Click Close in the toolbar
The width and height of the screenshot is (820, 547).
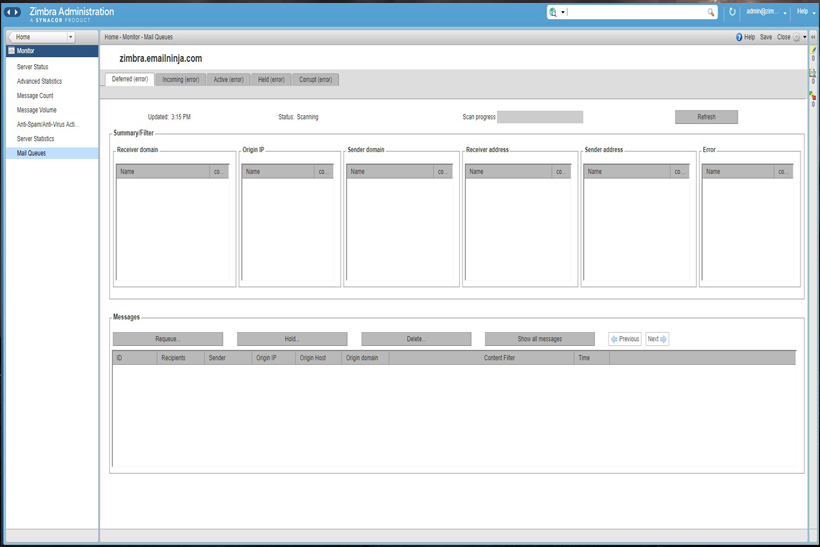pos(783,37)
